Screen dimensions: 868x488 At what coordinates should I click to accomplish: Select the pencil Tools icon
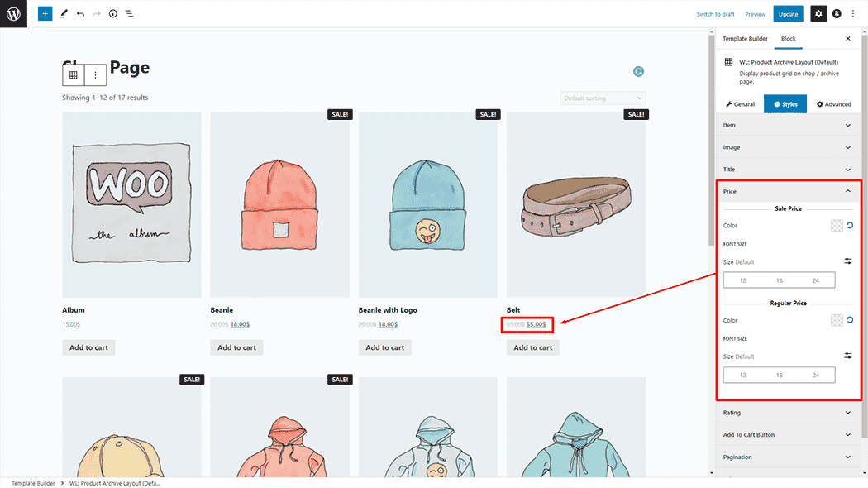tap(64, 14)
